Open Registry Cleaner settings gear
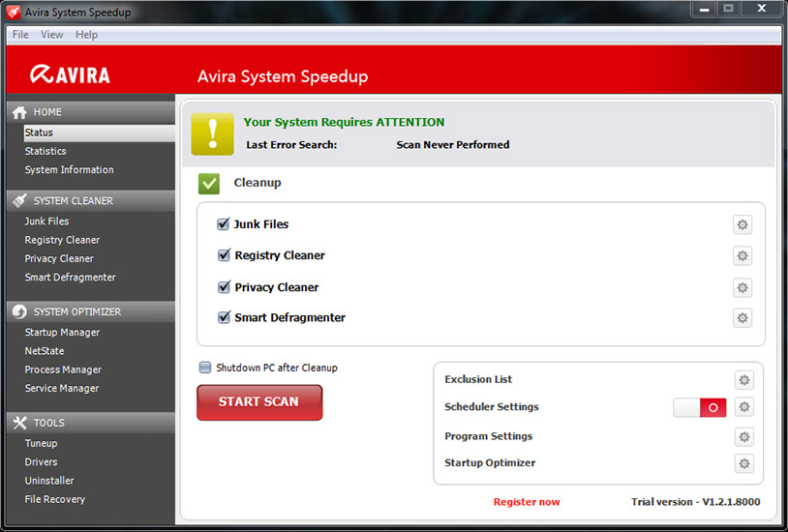This screenshot has height=532, width=788. click(x=743, y=255)
